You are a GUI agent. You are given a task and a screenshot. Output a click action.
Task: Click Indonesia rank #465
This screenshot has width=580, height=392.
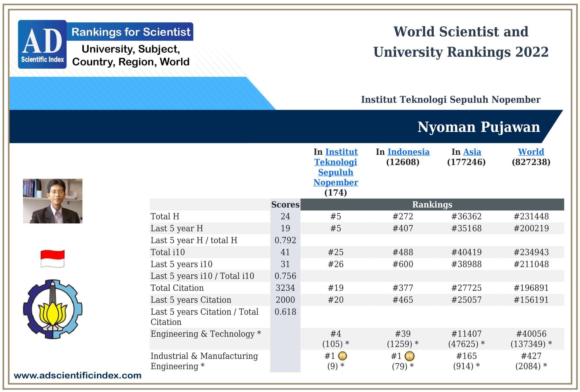tap(403, 300)
